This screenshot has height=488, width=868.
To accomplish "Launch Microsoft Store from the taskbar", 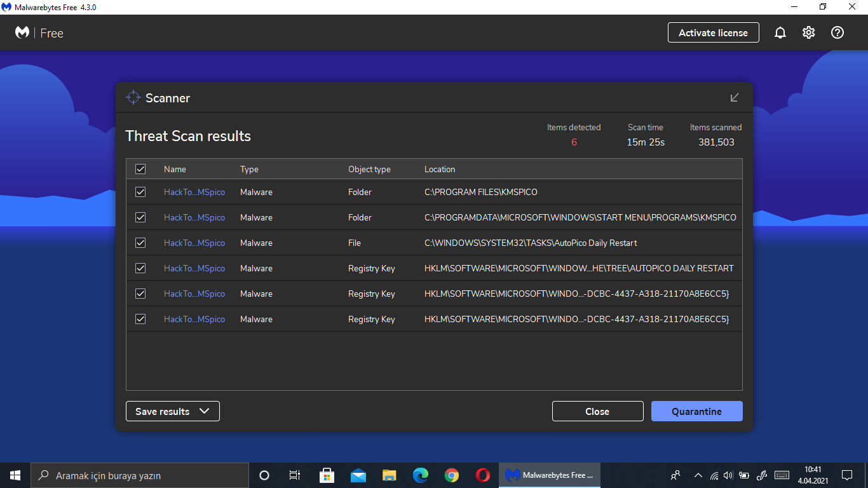I will (327, 475).
